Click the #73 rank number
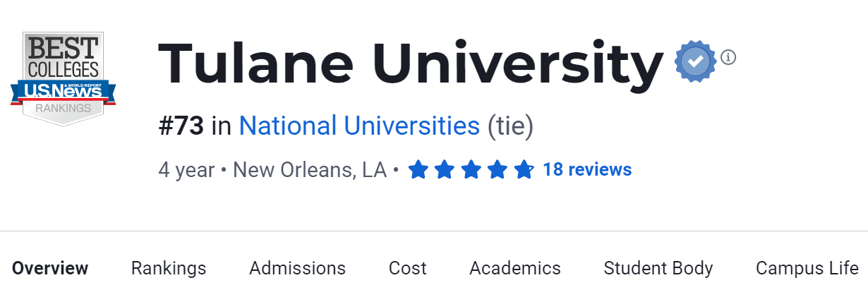868x297 pixels. click(x=181, y=126)
